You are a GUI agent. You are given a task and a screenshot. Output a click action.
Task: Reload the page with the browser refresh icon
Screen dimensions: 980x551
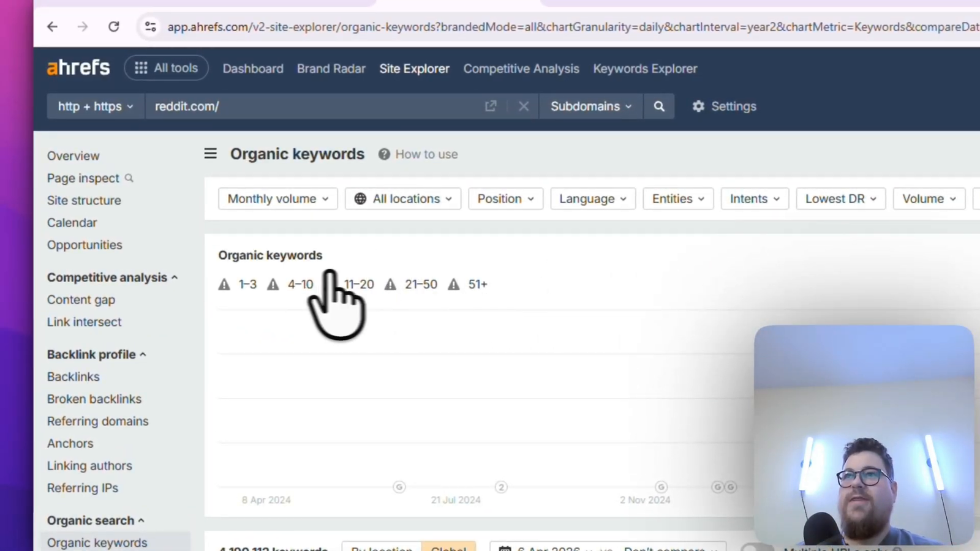(113, 26)
